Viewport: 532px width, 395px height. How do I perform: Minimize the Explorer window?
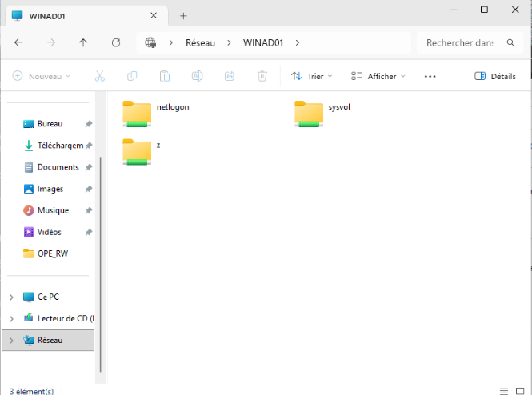coord(454,10)
